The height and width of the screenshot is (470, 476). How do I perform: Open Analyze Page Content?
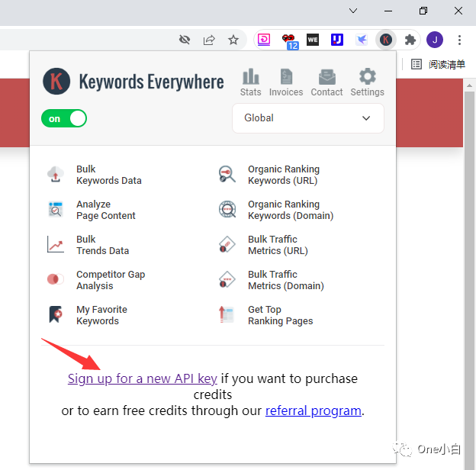click(x=105, y=210)
